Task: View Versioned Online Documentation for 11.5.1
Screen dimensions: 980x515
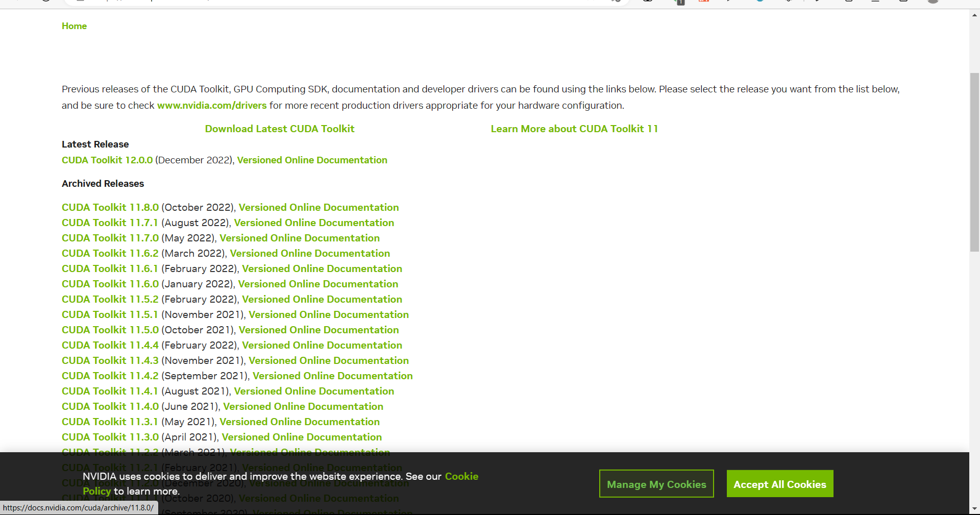Action: [x=329, y=314]
